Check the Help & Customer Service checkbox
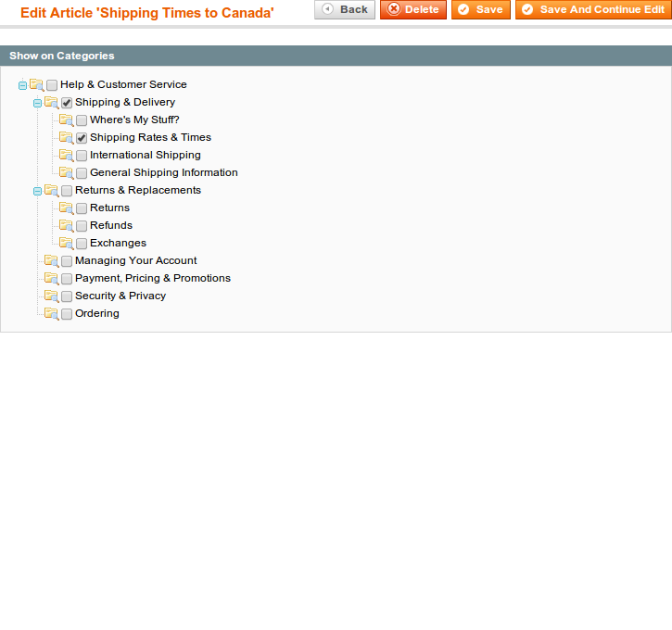This screenshot has width=672, height=630. click(x=52, y=85)
